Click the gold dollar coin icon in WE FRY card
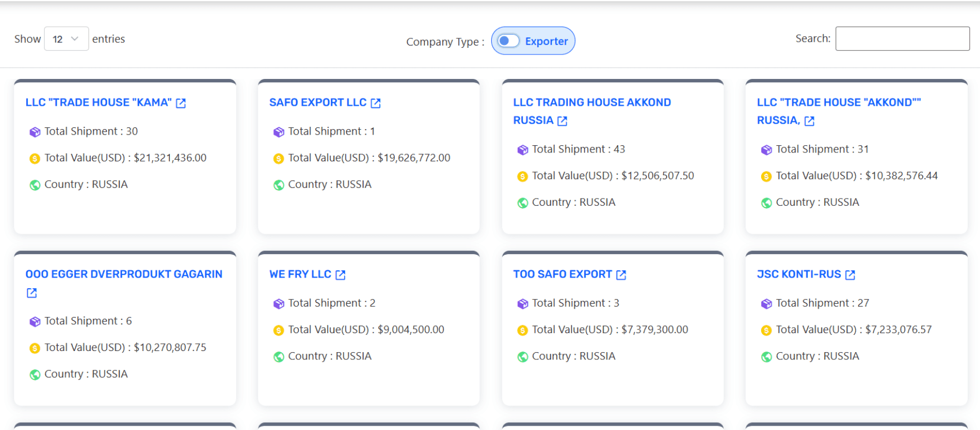 click(278, 330)
